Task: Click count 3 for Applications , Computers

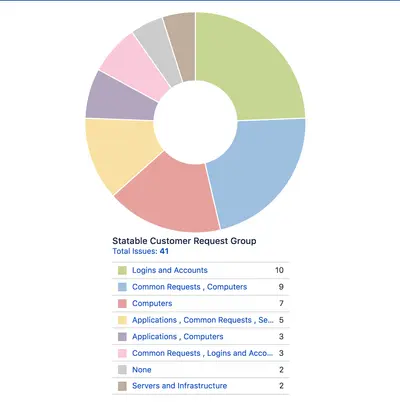Action: [281, 336]
